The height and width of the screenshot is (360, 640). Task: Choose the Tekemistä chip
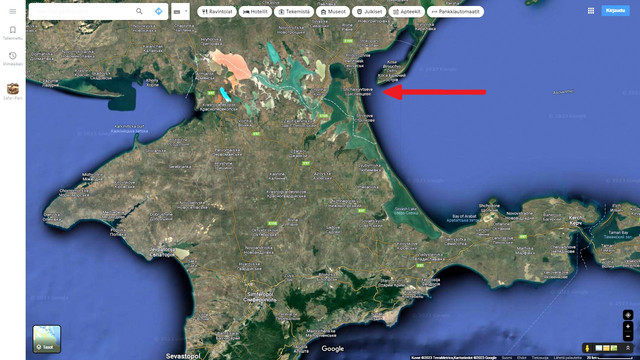[294, 12]
